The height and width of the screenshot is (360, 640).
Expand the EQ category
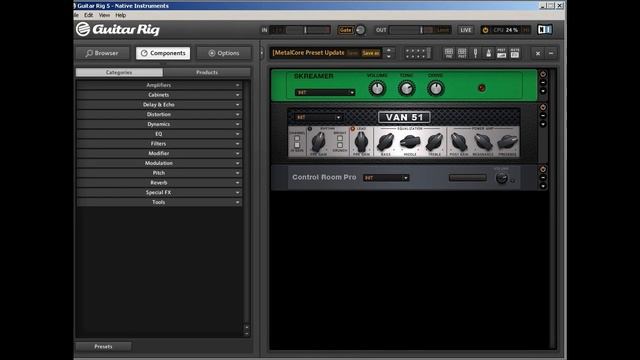click(159, 134)
